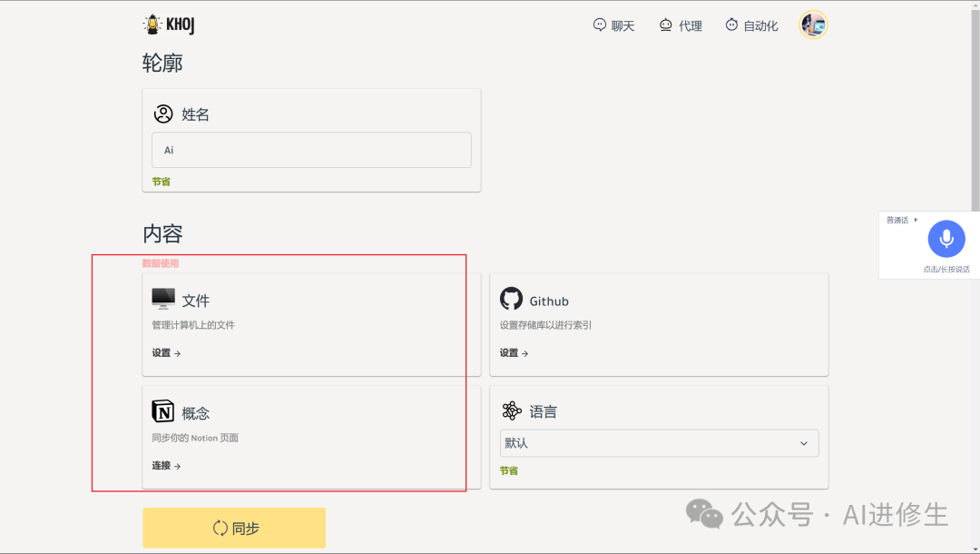
Task: Open the 自动化 menu item
Action: [x=760, y=25]
